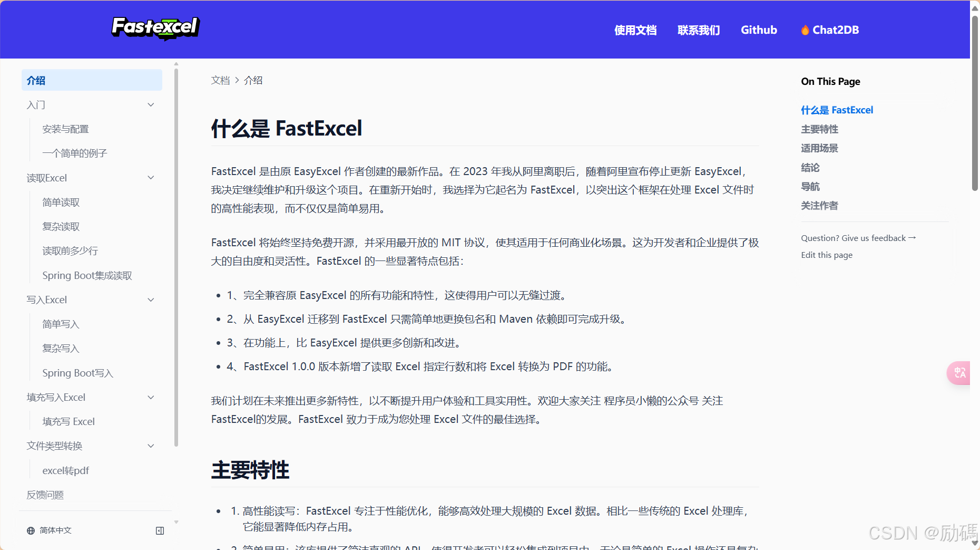Open the Github nav link
980x550 pixels.
[759, 30]
